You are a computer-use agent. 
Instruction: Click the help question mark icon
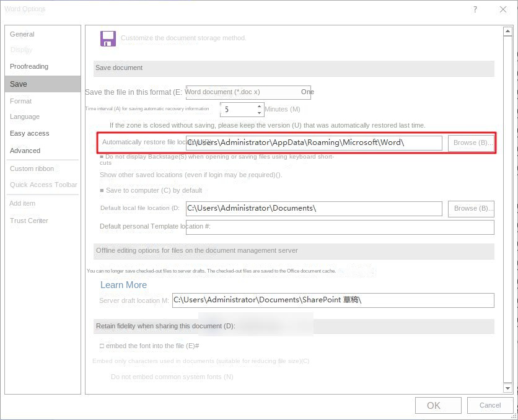pos(475,9)
